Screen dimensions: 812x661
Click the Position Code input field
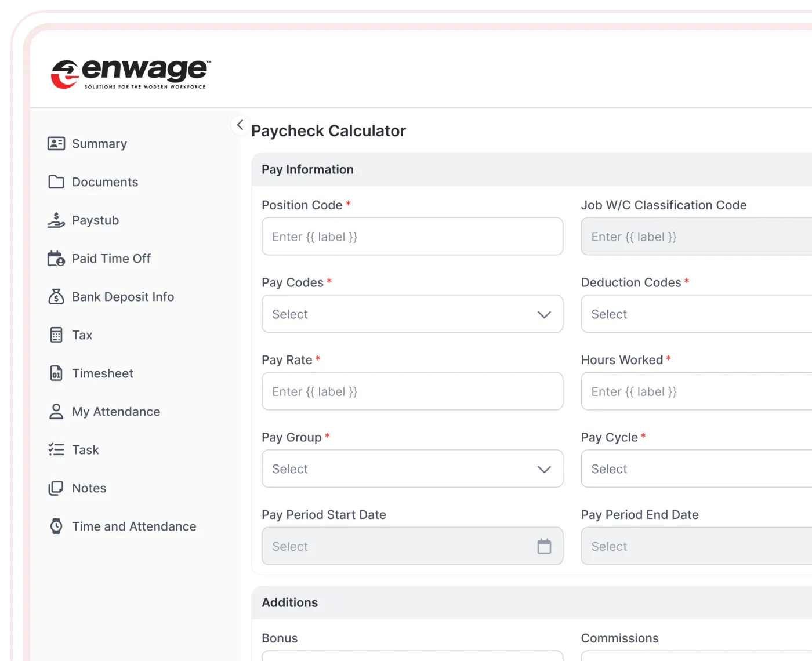412,237
